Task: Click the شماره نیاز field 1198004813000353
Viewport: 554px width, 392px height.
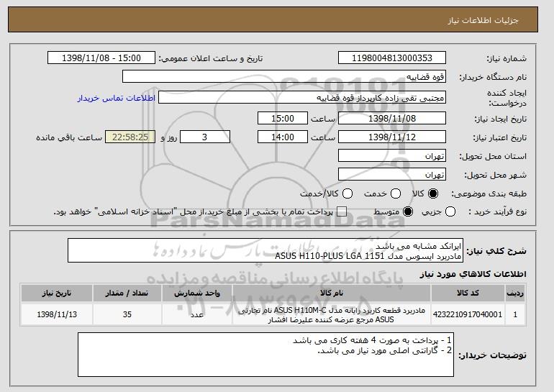Action: click(392, 58)
